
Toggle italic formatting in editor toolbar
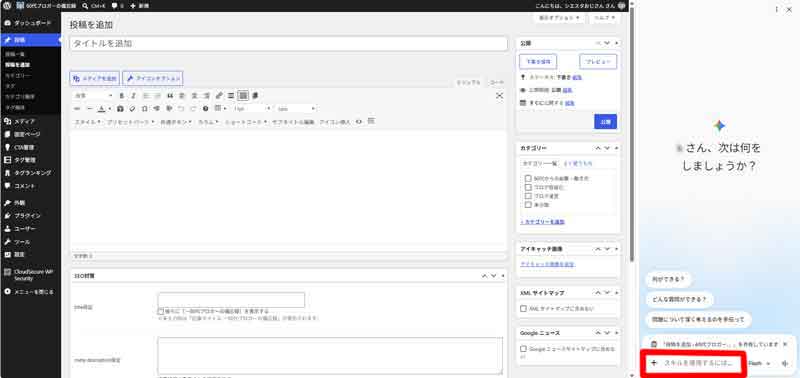pyautogui.click(x=134, y=95)
